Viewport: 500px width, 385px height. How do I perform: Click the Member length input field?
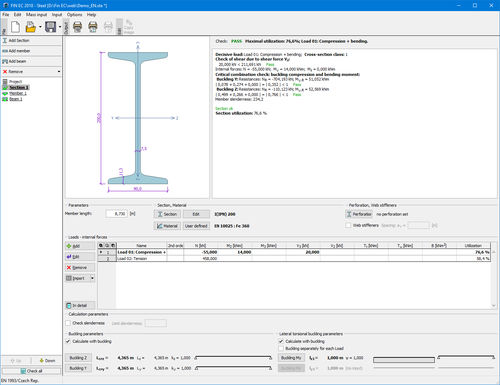point(116,214)
